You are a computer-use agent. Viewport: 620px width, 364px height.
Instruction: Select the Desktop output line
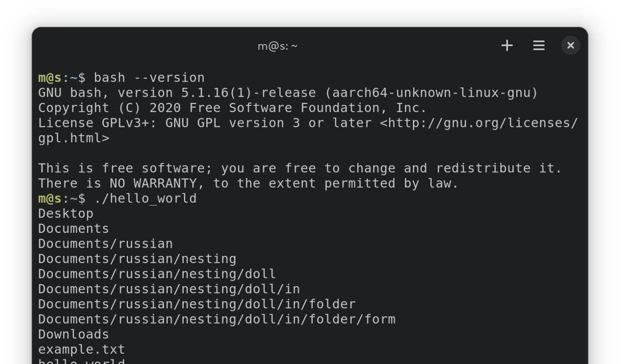(66, 214)
